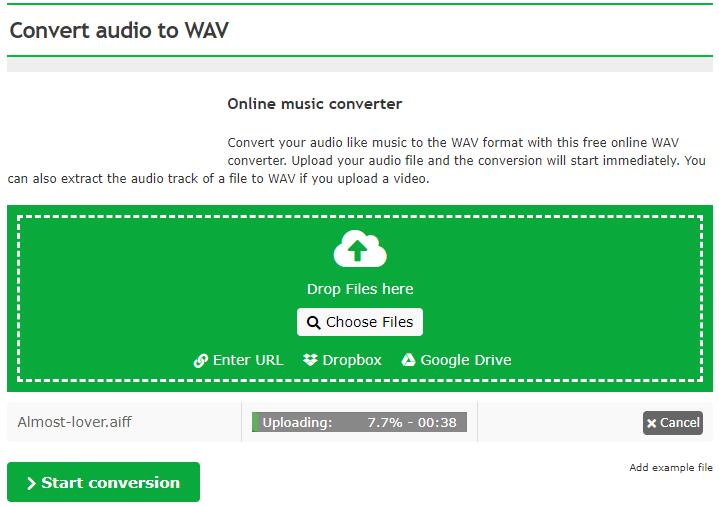The height and width of the screenshot is (507, 719).
Task: Click the Add example file link
Action: (x=671, y=468)
